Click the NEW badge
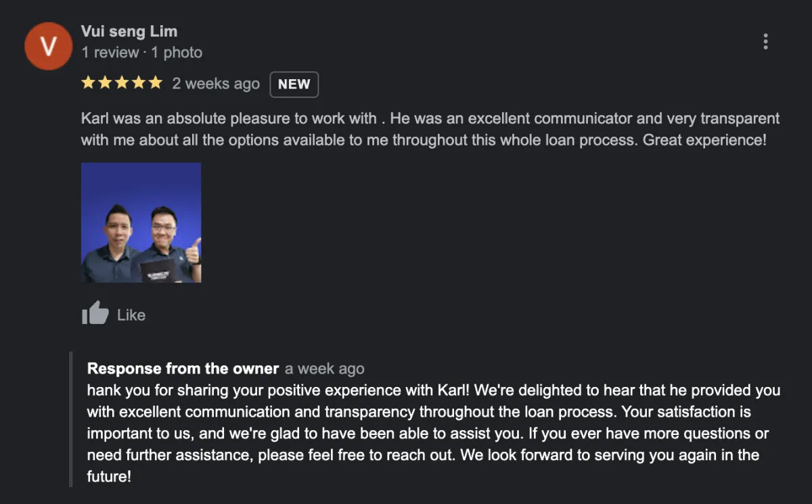812x504 pixels. [294, 85]
